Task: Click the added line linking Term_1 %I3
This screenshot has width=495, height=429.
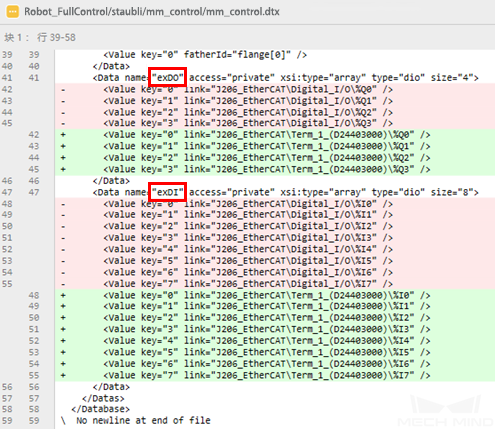Action: click(x=267, y=330)
